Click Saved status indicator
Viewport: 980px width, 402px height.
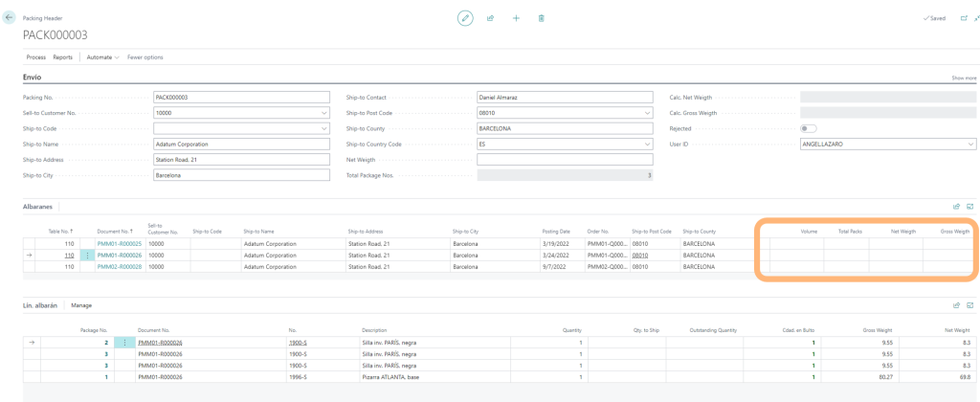point(934,19)
